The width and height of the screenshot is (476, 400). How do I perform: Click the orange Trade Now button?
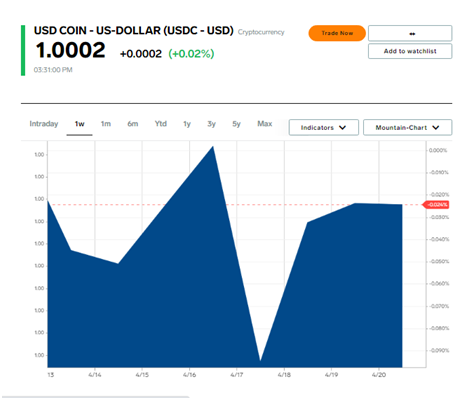coord(337,33)
